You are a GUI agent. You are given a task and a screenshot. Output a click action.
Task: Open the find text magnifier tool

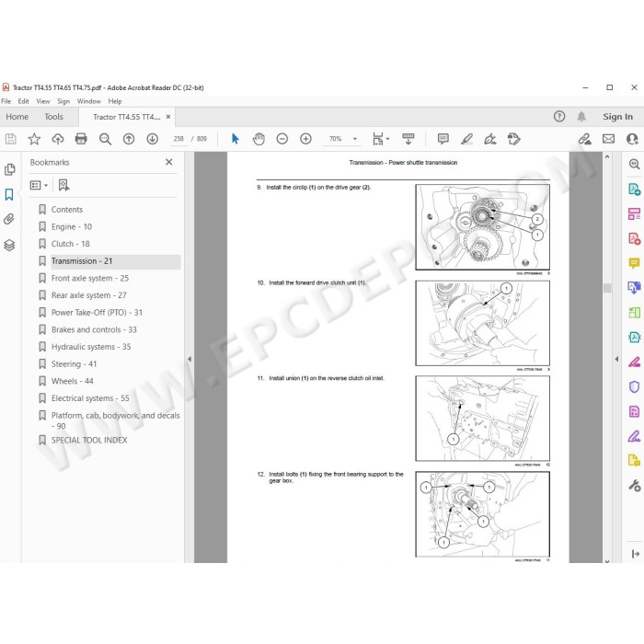(x=105, y=139)
